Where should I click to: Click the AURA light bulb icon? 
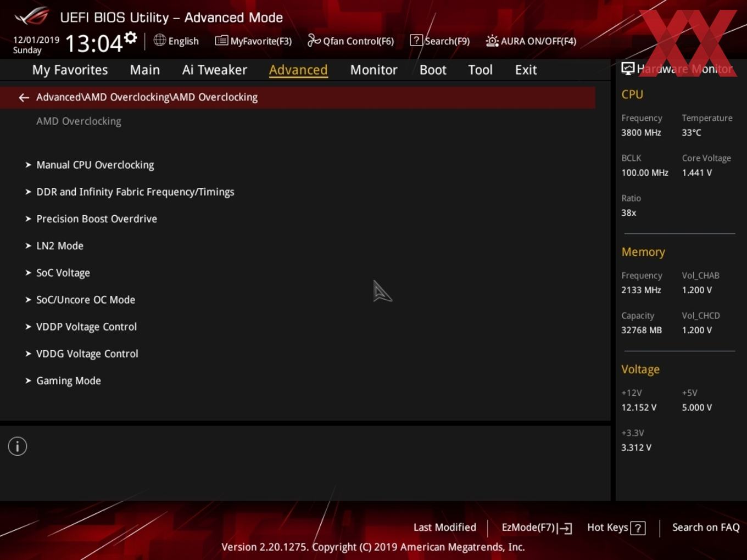[x=492, y=41]
